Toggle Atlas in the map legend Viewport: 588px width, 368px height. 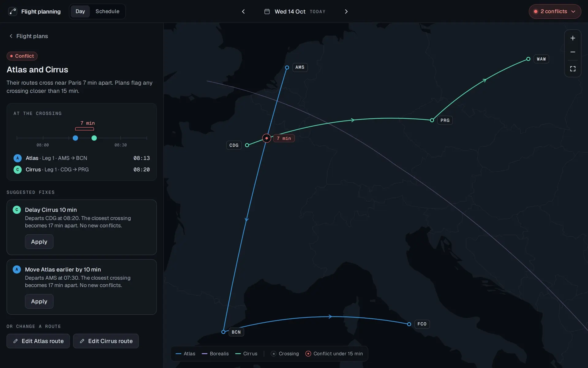(186, 354)
